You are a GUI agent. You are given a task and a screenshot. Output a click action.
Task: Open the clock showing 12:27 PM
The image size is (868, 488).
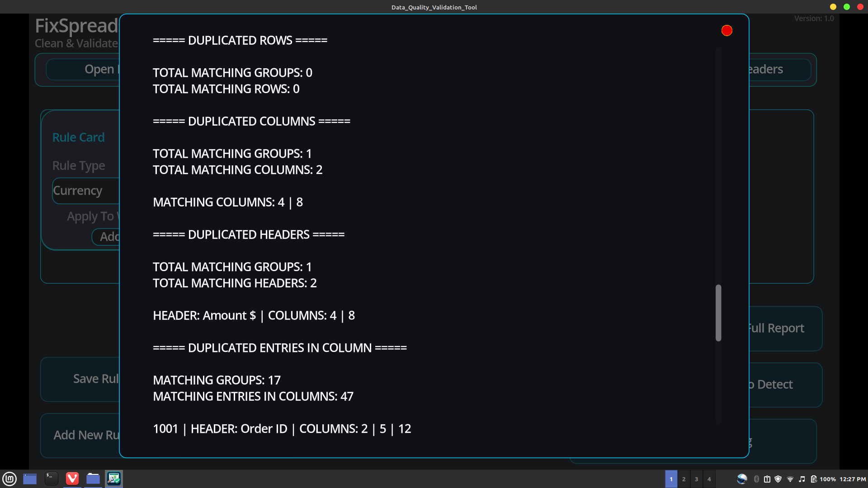pyautogui.click(x=853, y=479)
